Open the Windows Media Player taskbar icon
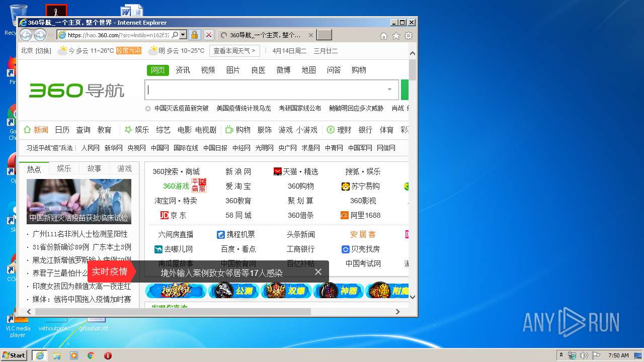644x362 pixels. [74, 355]
